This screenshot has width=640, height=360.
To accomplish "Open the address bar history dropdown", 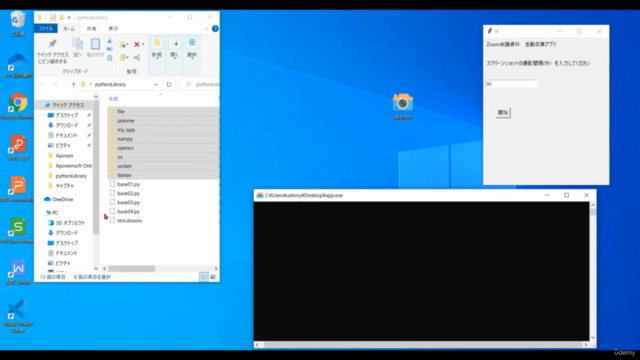I will coord(156,84).
